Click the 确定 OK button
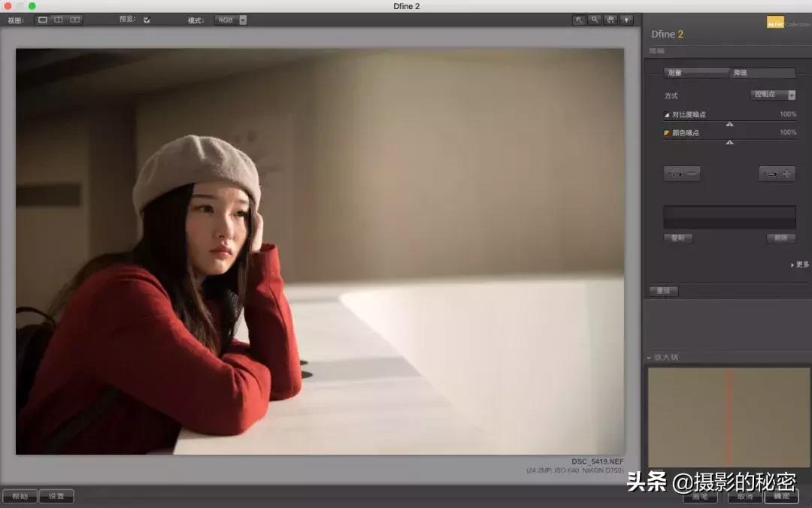This screenshot has height=508, width=812. (781, 497)
